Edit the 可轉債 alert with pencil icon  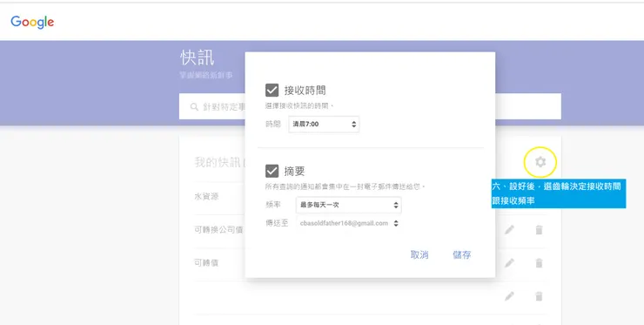pyautogui.click(x=509, y=263)
